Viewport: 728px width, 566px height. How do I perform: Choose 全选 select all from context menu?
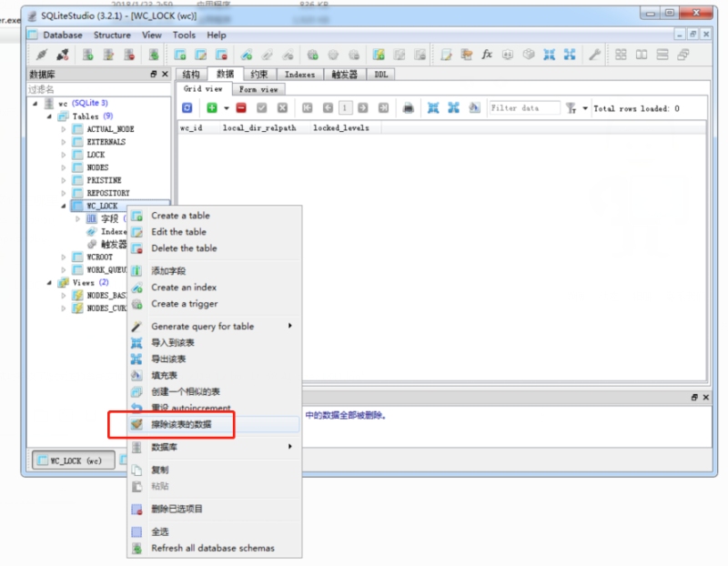click(214, 531)
